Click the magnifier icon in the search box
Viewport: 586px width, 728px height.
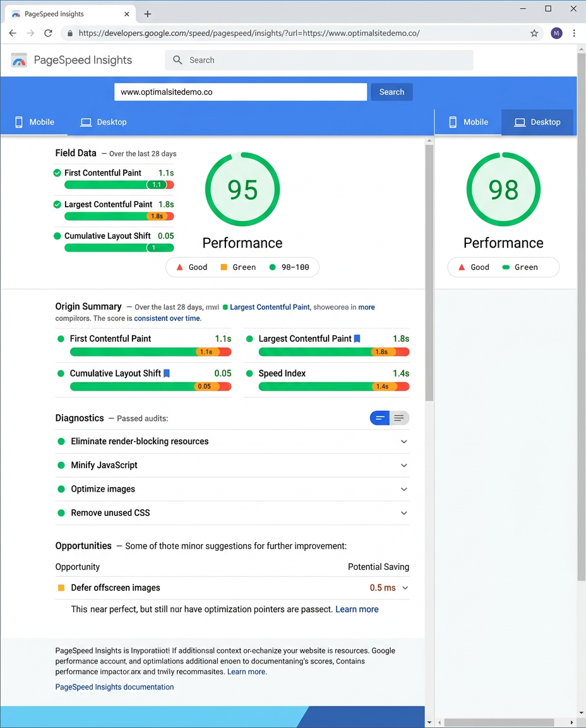coord(177,60)
